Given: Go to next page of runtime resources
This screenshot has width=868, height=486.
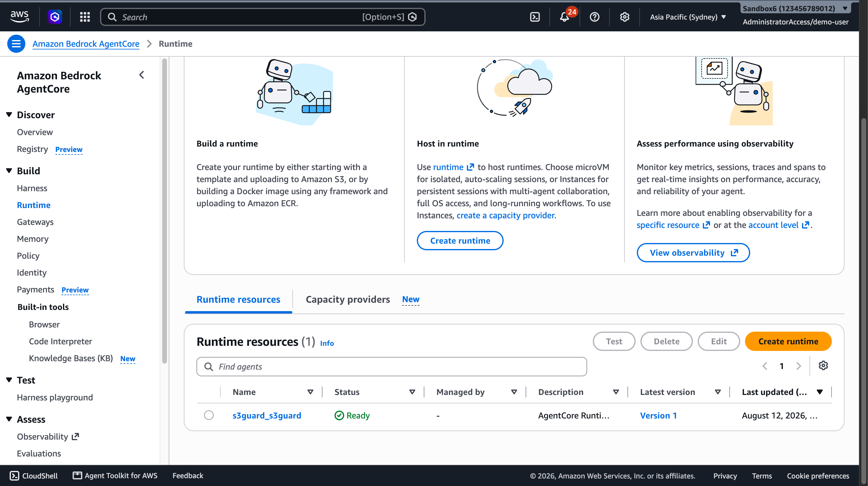Looking at the screenshot, I should 798,366.
